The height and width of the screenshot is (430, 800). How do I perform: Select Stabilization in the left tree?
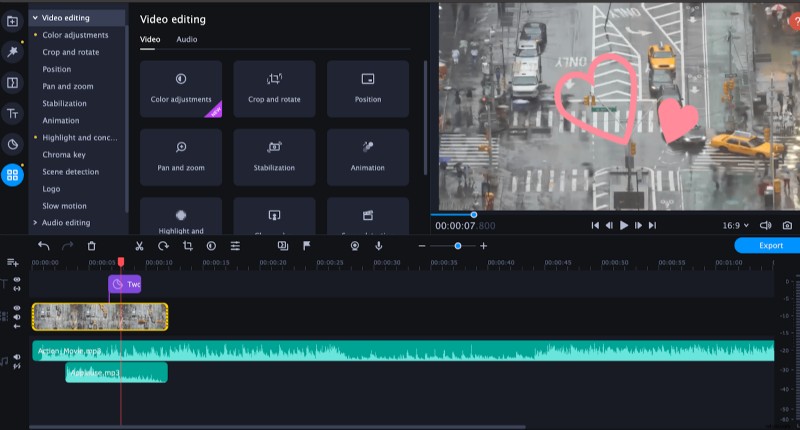(x=64, y=104)
